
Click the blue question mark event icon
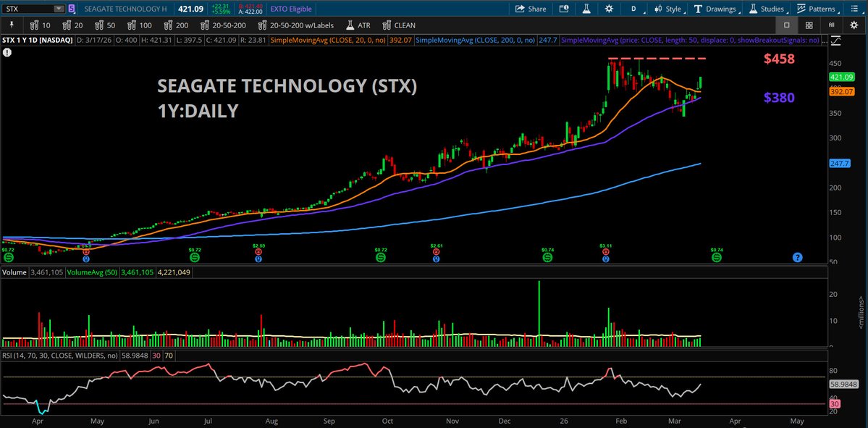(797, 258)
